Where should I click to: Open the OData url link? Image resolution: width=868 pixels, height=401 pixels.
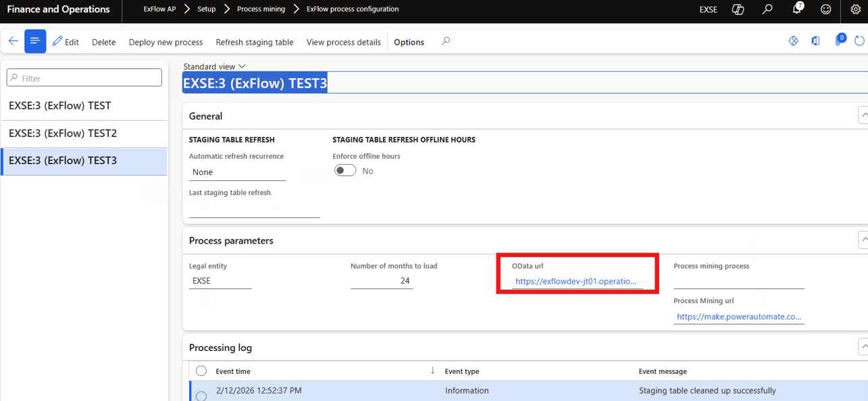[576, 282]
